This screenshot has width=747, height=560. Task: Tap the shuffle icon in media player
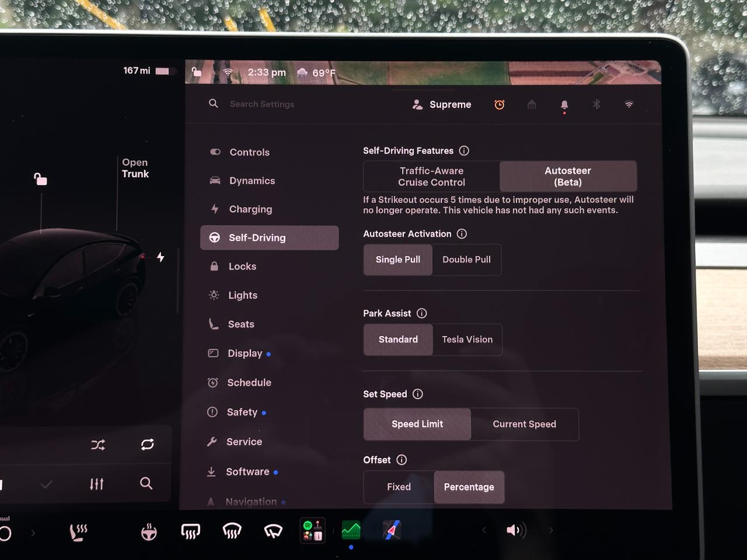(x=98, y=444)
